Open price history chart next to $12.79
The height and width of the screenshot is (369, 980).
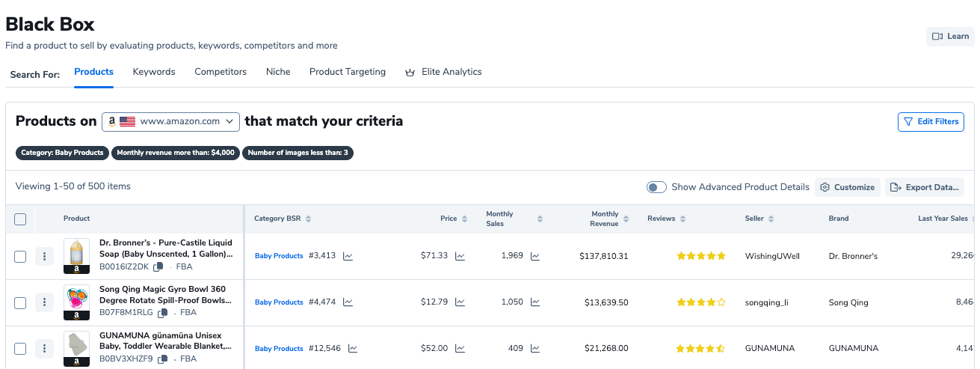coord(460,302)
